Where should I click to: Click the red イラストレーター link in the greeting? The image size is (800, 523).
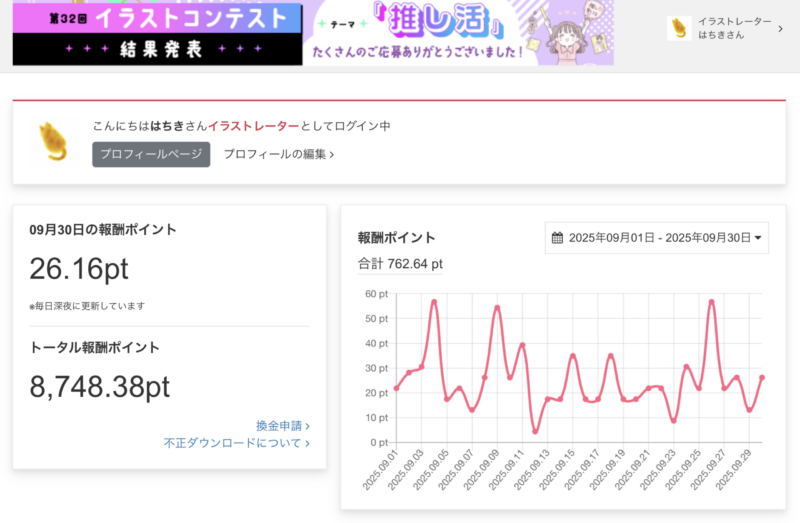[x=254, y=126]
